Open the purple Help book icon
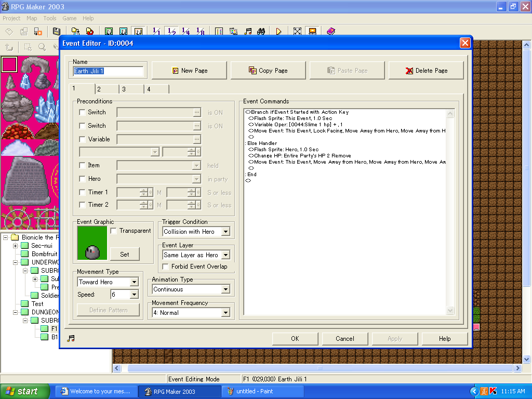532x399 pixels. [331, 32]
